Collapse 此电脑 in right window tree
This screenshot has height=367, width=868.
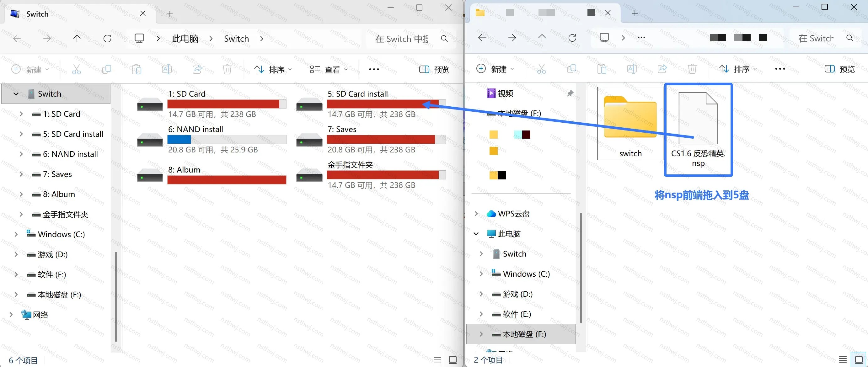click(x=476, y=234)
